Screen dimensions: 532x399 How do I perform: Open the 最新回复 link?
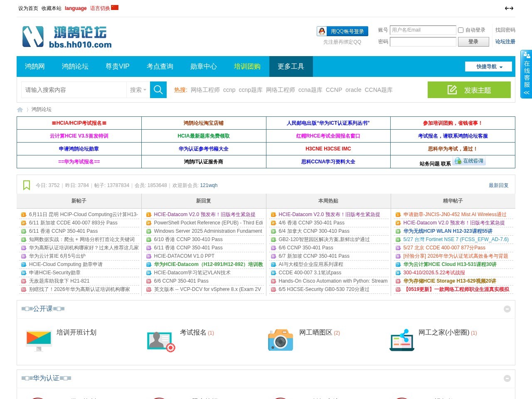pyautogui.click(x=499, y=185)
